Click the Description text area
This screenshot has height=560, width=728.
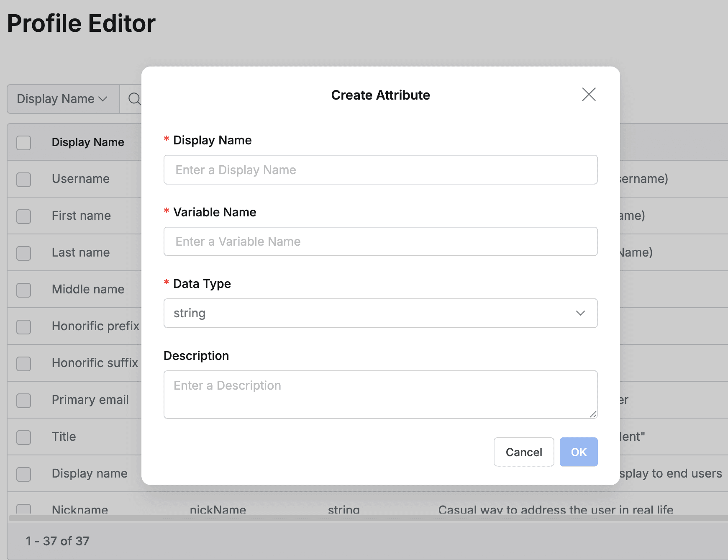coord(380,394)
